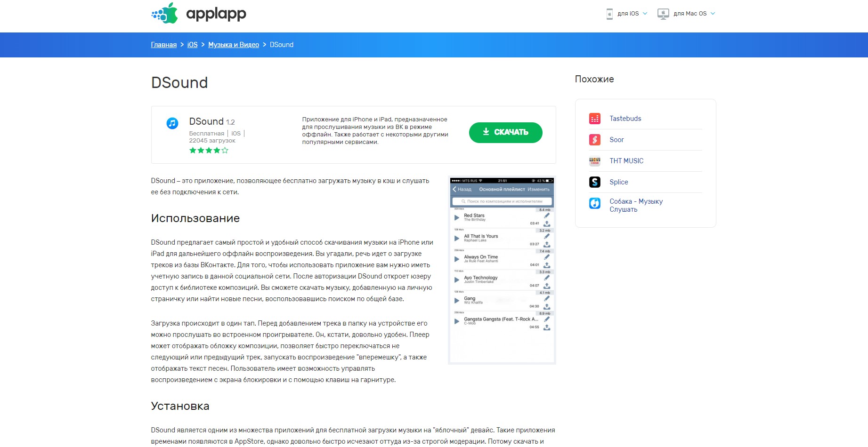The image size is (868, 447).
Task: Open the "для iOS" dropdown menu
Action: tap(632, 14)
